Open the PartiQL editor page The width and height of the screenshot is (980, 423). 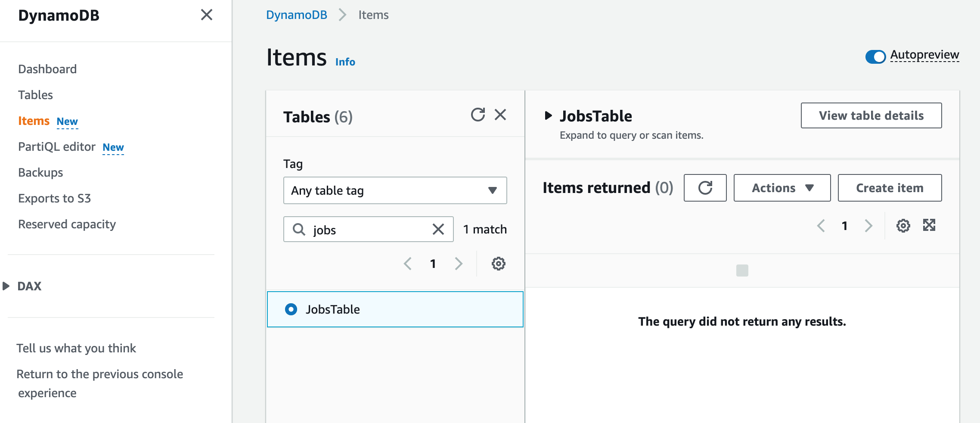[x=56, y=146]
